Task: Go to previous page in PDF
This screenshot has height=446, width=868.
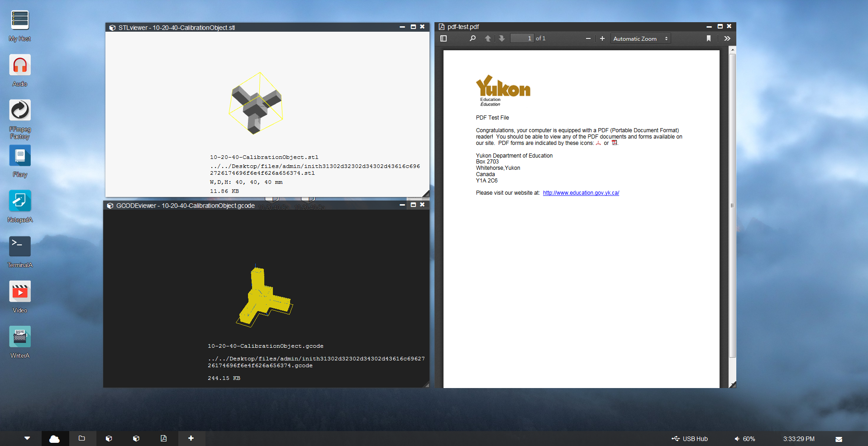Action: pos(488,38)
